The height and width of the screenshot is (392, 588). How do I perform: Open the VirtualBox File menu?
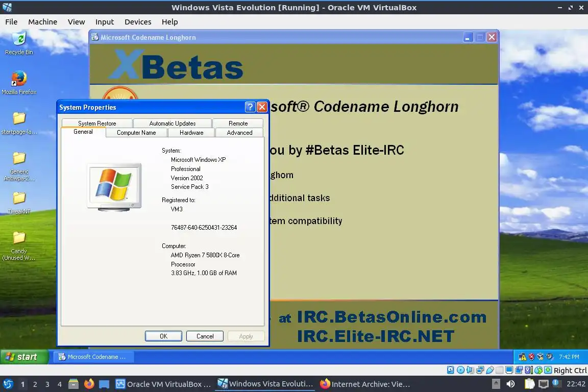click(11, 22)
